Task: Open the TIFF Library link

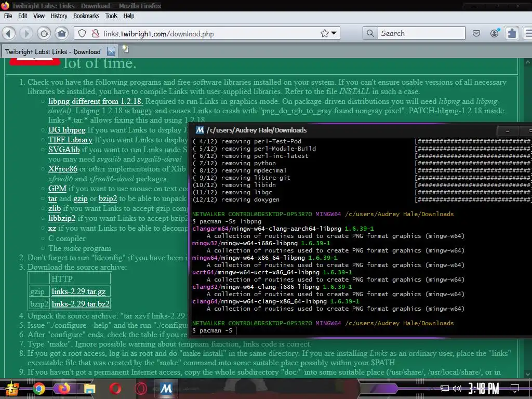Action: coord(70,140)
